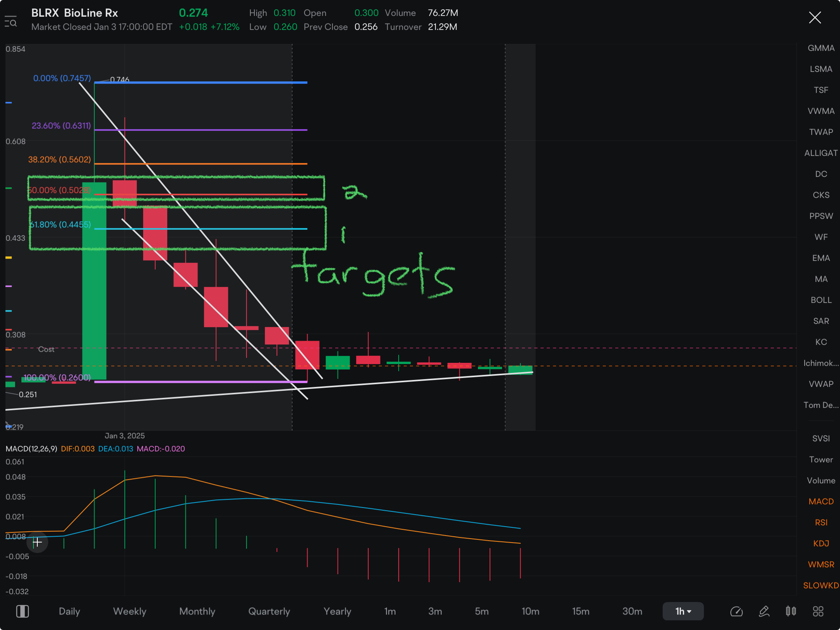Select the 23.60% (0.6311) Fibonacci label
840x630 pixels.
pos(61,126)
